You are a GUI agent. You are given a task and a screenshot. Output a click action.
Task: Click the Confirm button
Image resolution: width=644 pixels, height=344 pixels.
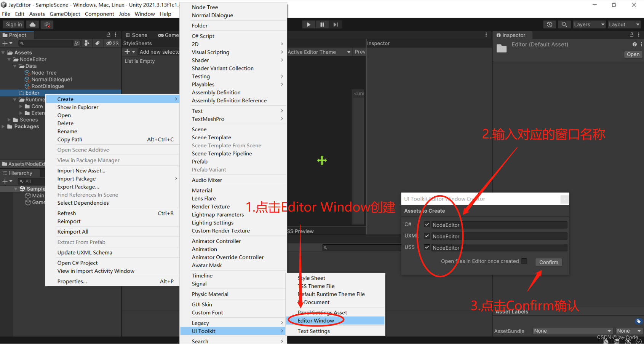(x=548, y=262)
